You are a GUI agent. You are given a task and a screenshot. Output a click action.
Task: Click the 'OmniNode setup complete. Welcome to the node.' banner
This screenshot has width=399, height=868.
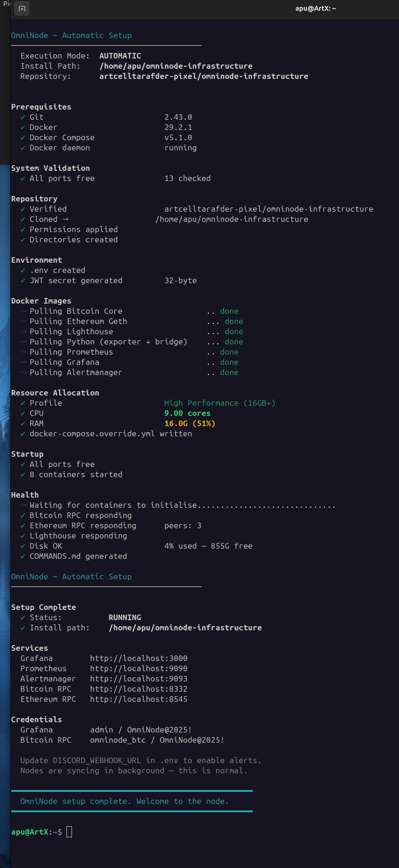[x=125, y=801]
